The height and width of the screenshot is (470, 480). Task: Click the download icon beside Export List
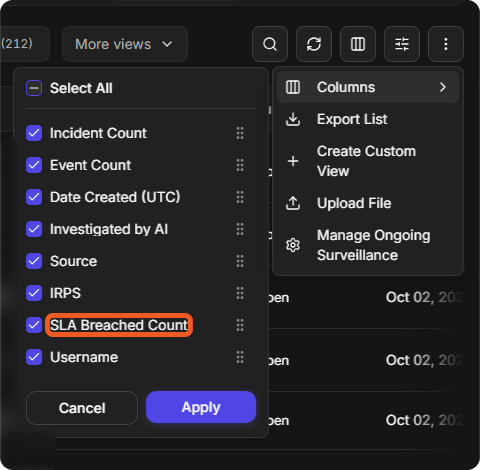click(x=293, y=119)
